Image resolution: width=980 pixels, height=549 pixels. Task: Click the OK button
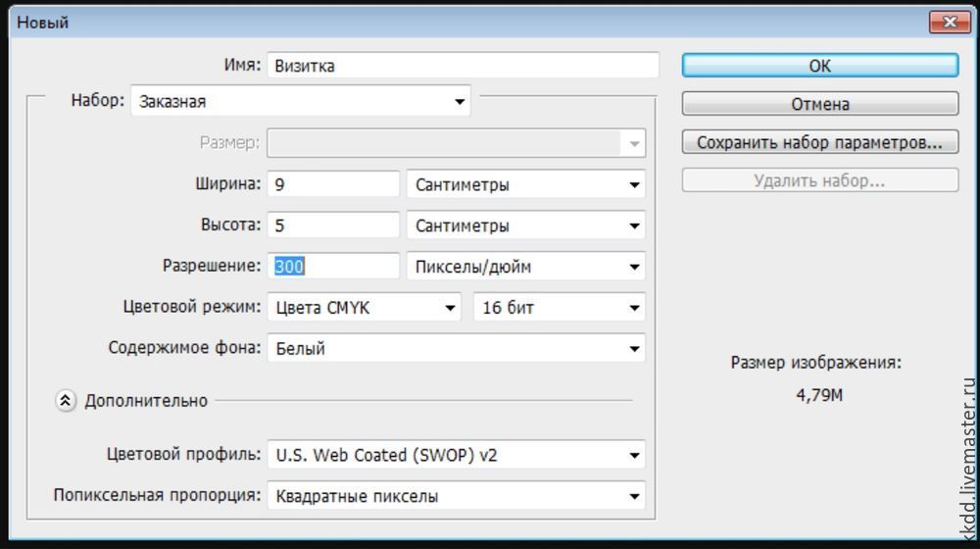(819, 66)
